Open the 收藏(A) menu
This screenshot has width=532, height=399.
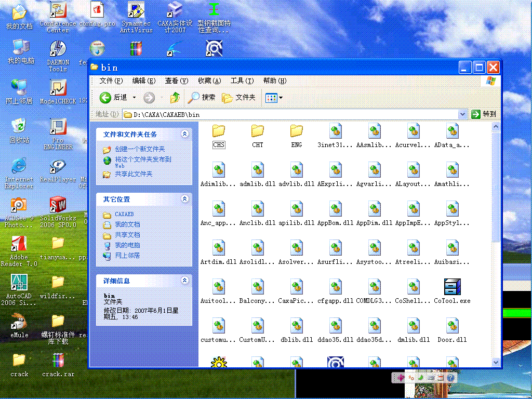209,81
